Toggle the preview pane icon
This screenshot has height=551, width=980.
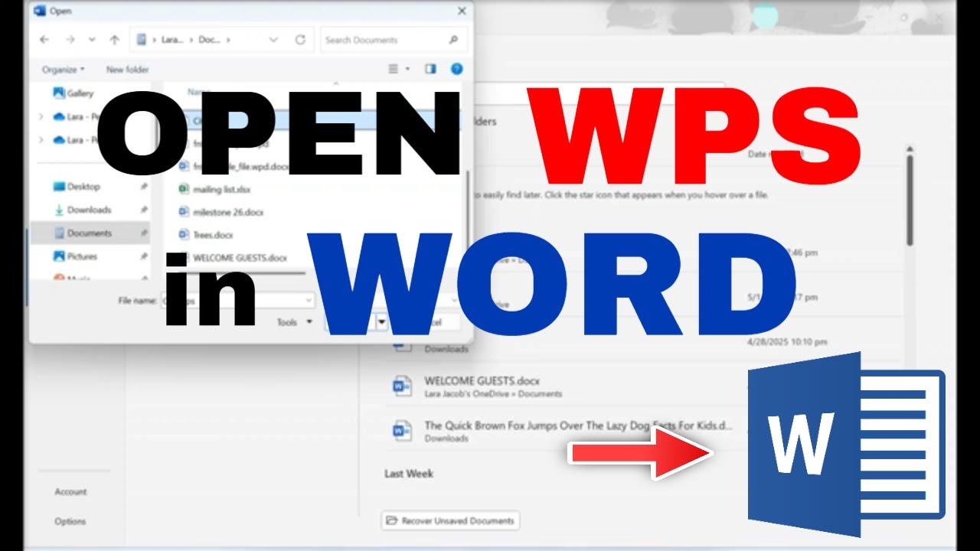tap(430, 69)
